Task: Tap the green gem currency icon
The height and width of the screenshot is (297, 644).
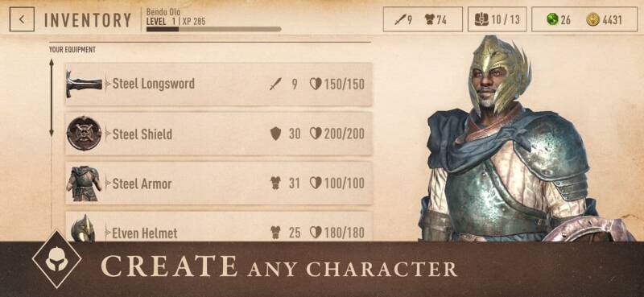Action: 552,19
